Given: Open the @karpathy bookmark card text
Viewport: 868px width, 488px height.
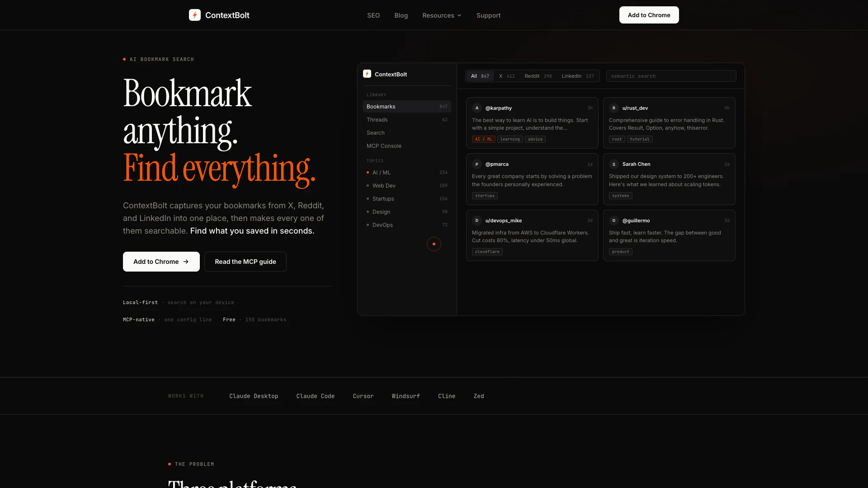Looking at the screenshot, I should click(530, 124).
